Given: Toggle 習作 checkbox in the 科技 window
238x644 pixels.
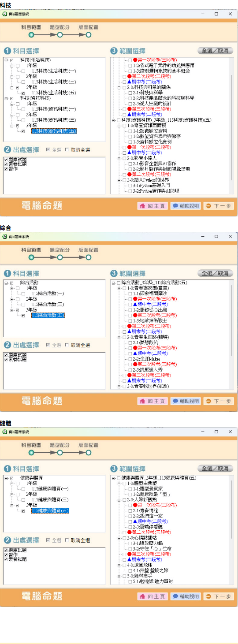Looking at the screenshot, I should click(6, 168).
